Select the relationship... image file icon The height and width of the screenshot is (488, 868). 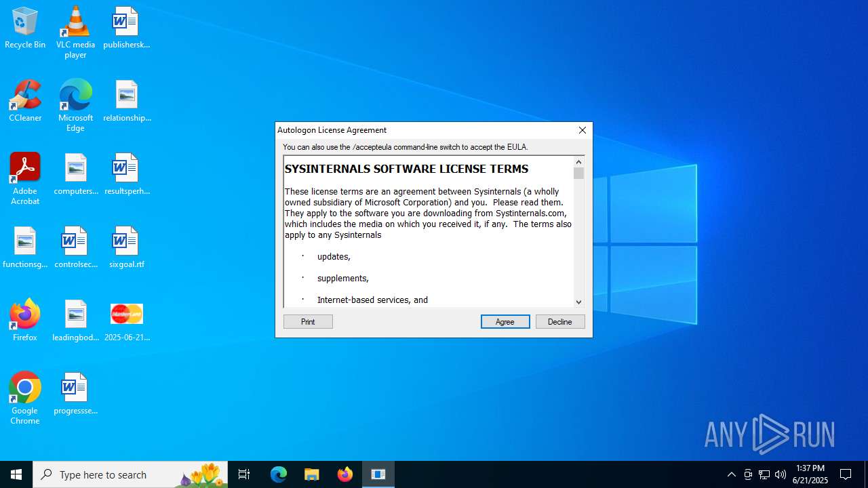pos(126,101)
